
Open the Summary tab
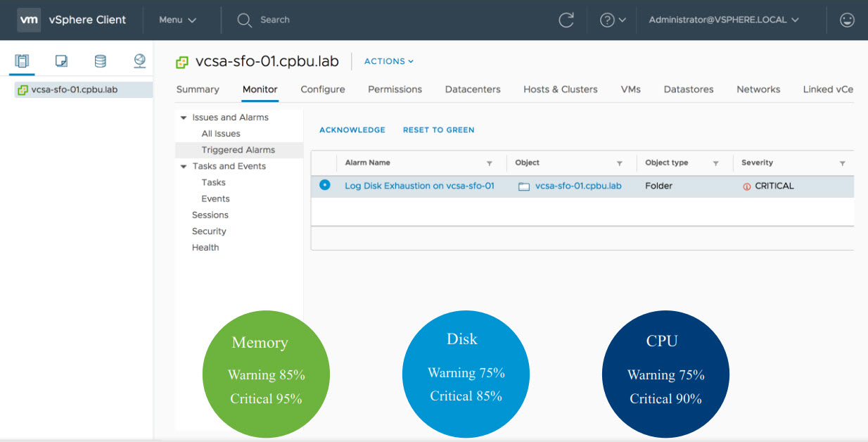pyautogui.click(x=198, y=89)
